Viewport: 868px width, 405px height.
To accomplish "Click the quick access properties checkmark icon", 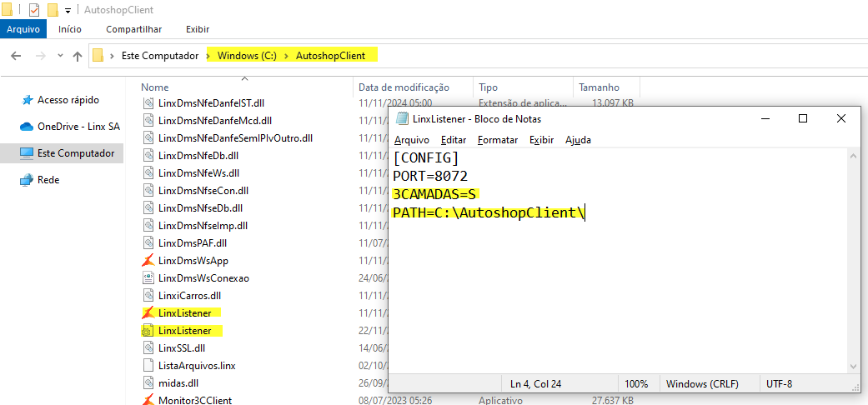I will [34, 10].
